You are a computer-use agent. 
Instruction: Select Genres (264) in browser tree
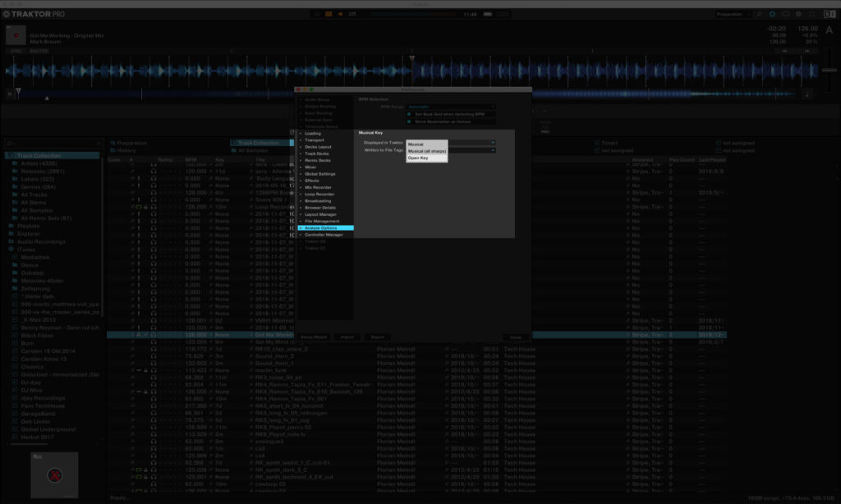coord(38,187)
